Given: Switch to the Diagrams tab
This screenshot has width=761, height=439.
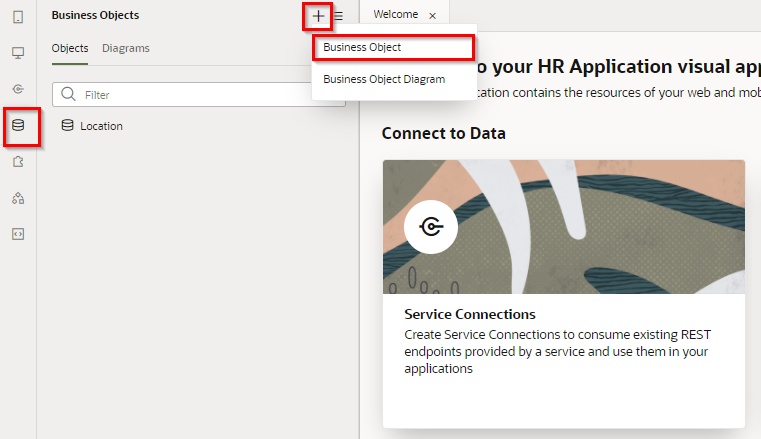Looking at the screenshot, I should (x=126, y=48).
